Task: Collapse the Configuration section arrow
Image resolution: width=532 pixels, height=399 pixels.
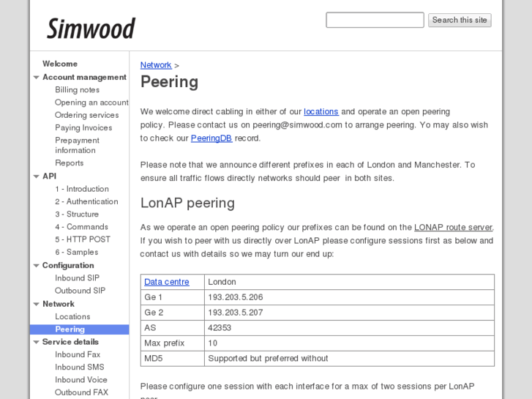Action: pos(37,266)
